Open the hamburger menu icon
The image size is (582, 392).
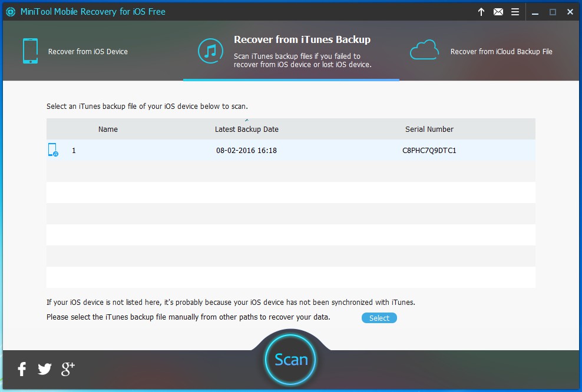[515, 12]
